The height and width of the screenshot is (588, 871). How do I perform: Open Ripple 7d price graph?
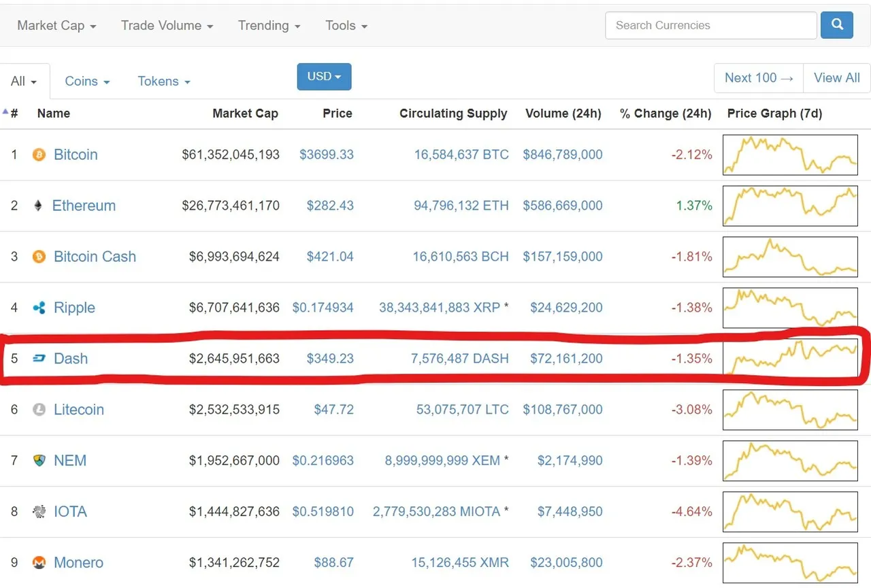[790, 308]
